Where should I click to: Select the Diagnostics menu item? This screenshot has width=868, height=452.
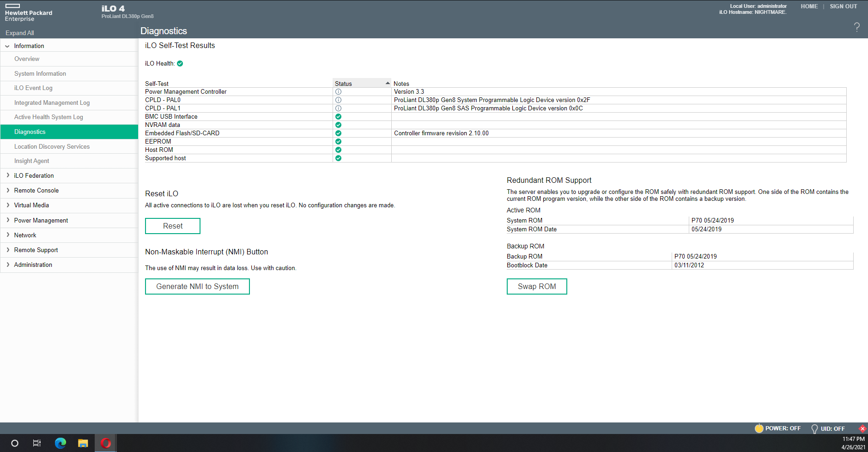click(x=69, y=132)
